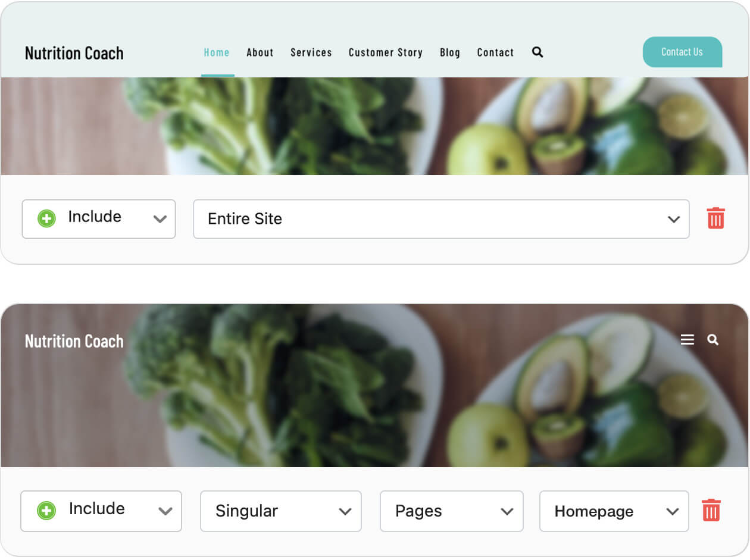Open the Services menu item
The image size is (750, 560).
[x=311, y=52]
